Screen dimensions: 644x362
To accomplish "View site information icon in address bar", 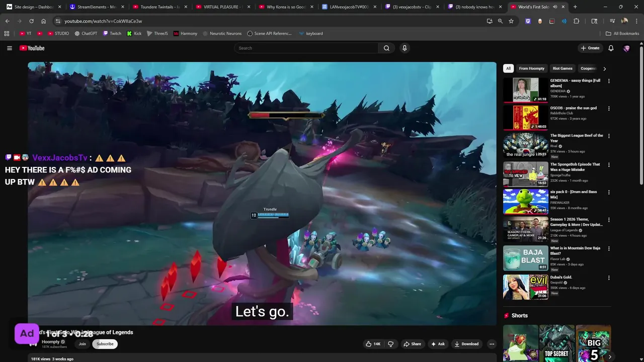I will pyautogui.click(x=58, y=21).
